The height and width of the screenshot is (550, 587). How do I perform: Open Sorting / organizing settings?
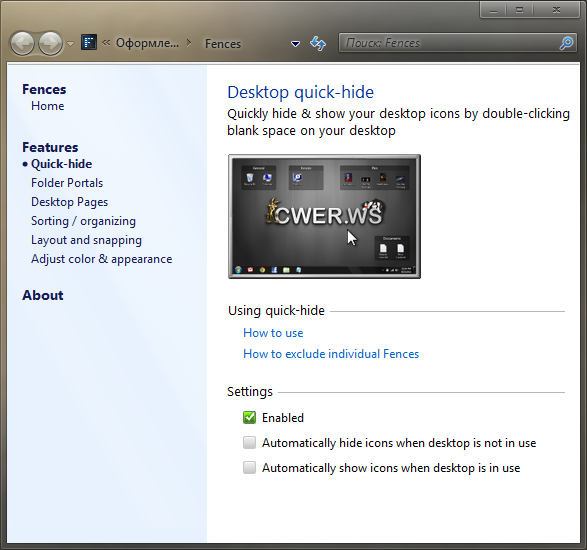pyautogui.click(x=83, y=221)
